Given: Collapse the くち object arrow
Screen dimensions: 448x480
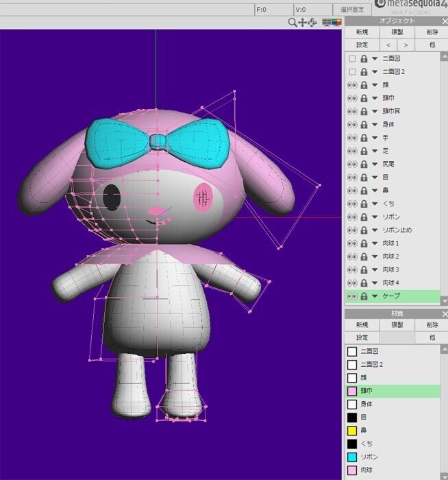Looking at the screenshot, I should pyautogui.click(x=375, y=204).
